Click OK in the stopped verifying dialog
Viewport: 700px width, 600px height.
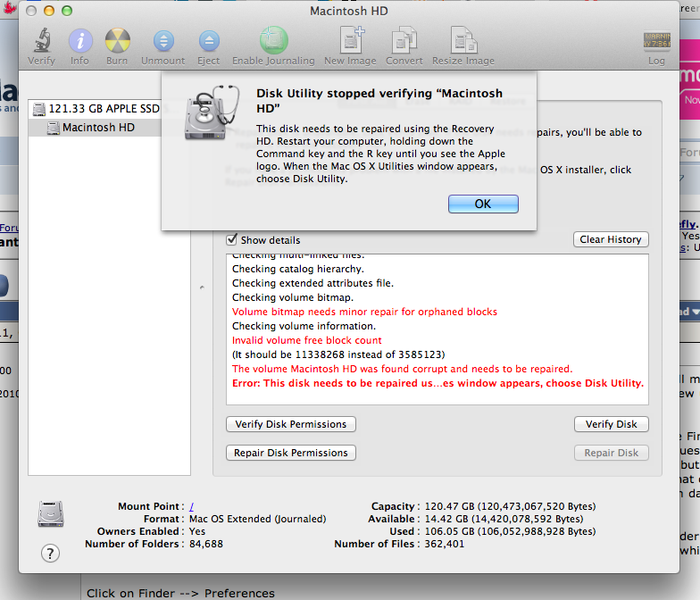click(x=483, y=204)
